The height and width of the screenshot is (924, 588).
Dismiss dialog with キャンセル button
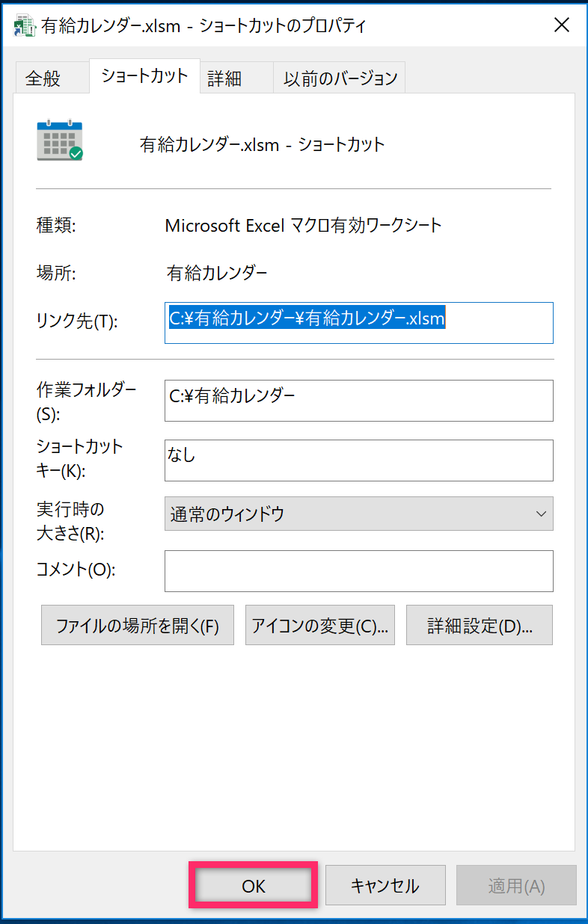[x=385, y=886]
